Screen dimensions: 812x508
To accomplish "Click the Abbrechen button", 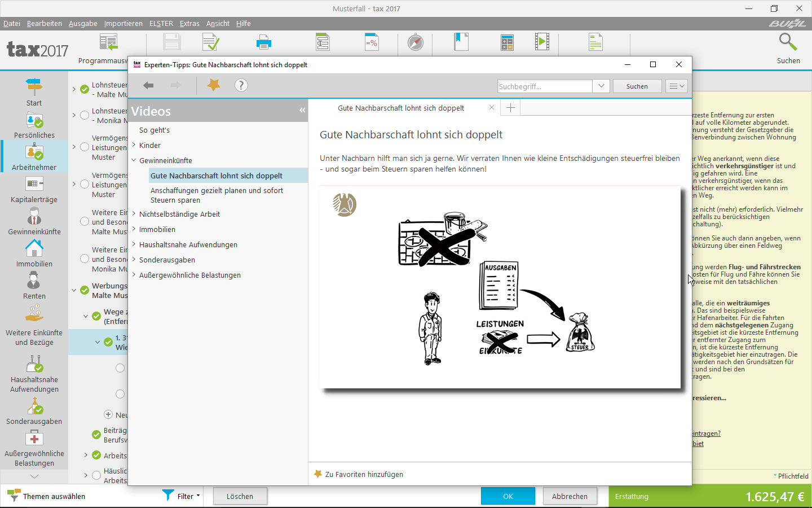I will coord(570,496).
